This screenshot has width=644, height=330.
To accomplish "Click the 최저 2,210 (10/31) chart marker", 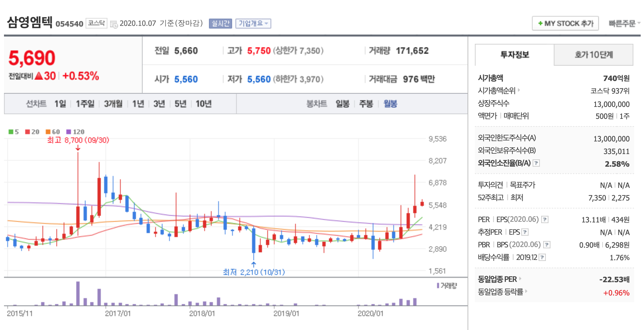I will pos(254,272).
